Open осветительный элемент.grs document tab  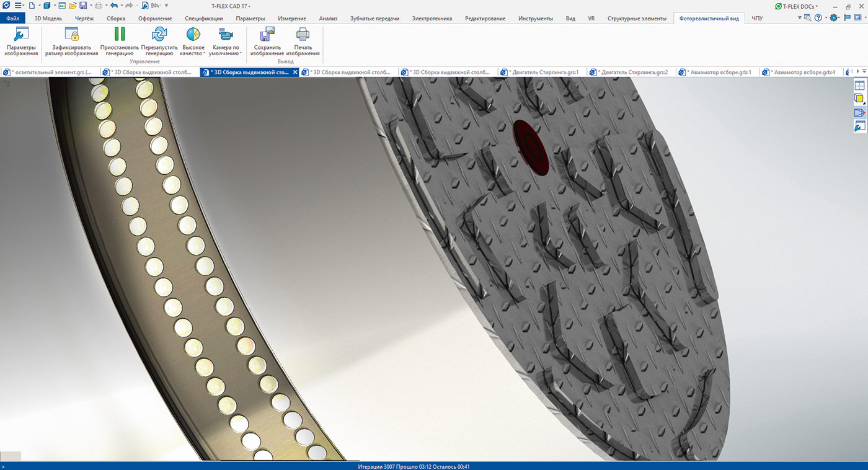(x=51, y=72)
